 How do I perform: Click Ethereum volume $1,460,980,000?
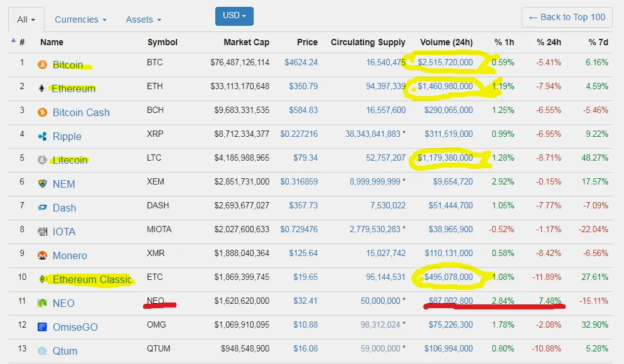point(445,87)
